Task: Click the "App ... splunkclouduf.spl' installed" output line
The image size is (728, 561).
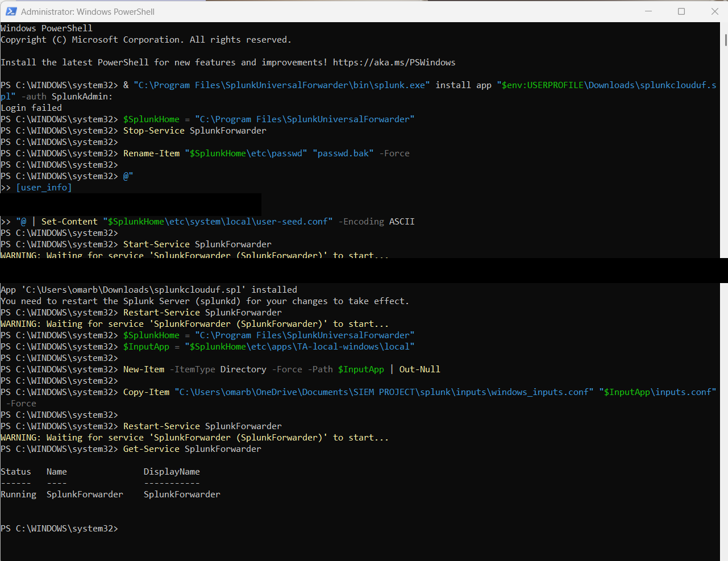Action: point(149,290)
